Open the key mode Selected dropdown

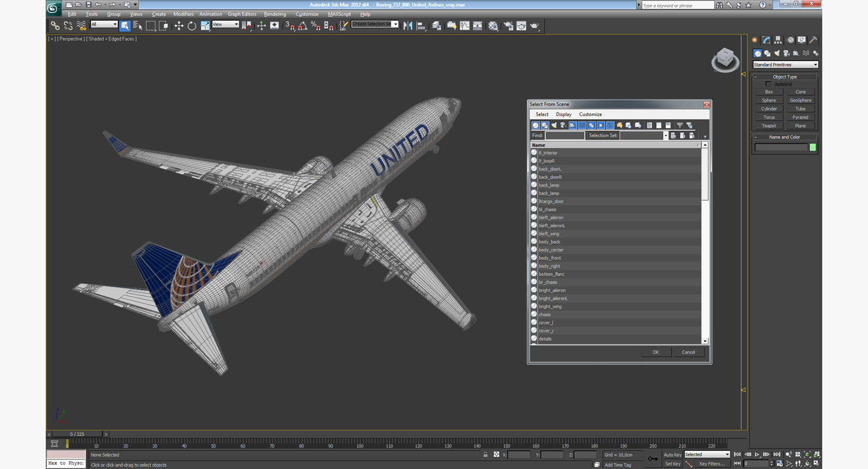point(707,454)
